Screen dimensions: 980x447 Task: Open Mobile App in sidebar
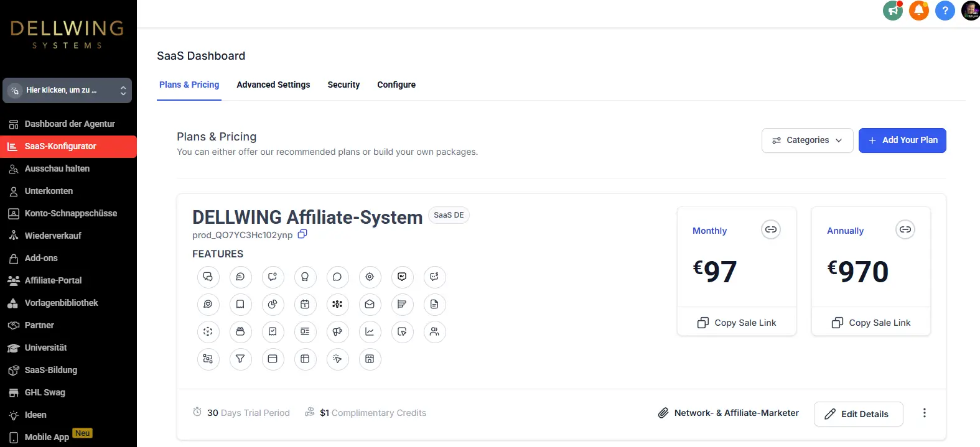pos(68,437)
